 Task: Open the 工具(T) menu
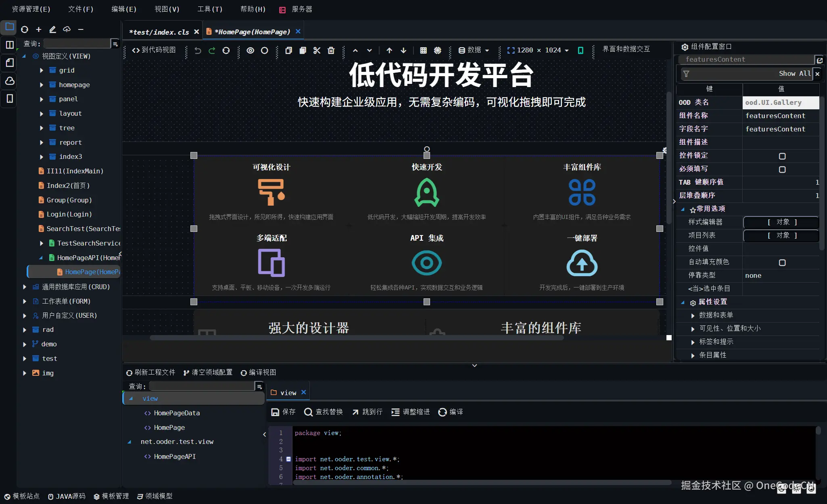coord(210,9)
